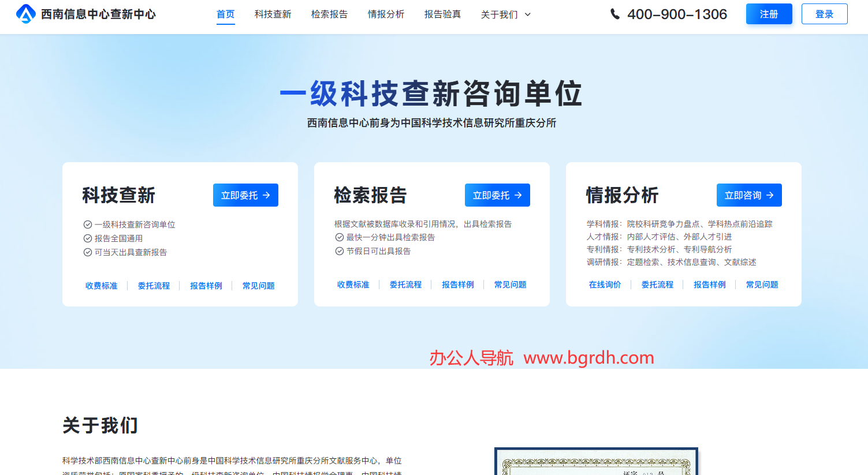Screen dimensions: 868x475
Task: Click the 常见问题 link under 检索报告
Action: tap(509, 285)
